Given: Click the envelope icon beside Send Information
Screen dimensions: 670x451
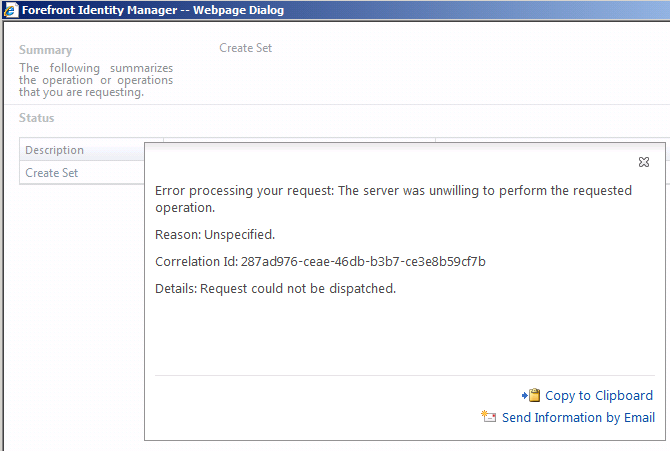Looking at the screenshot, I should point(488,416).
